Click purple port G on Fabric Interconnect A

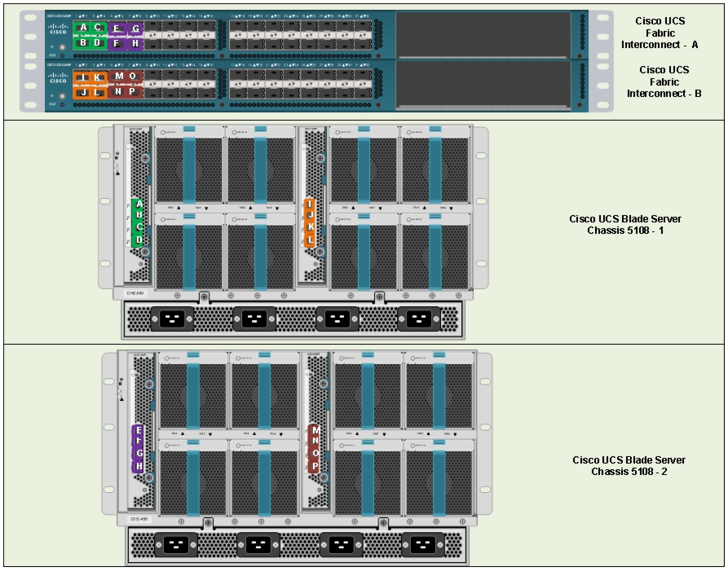click(x=135, y=29)
